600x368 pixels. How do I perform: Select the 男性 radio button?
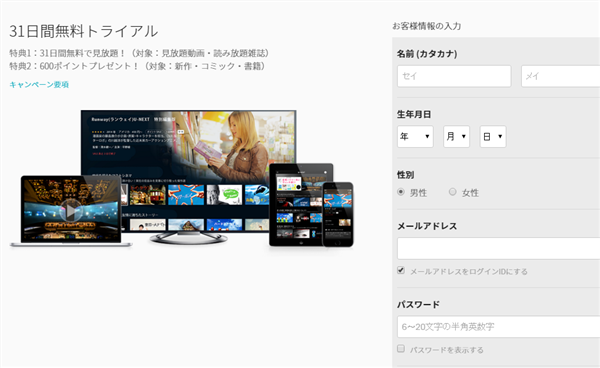coord(401,192)
